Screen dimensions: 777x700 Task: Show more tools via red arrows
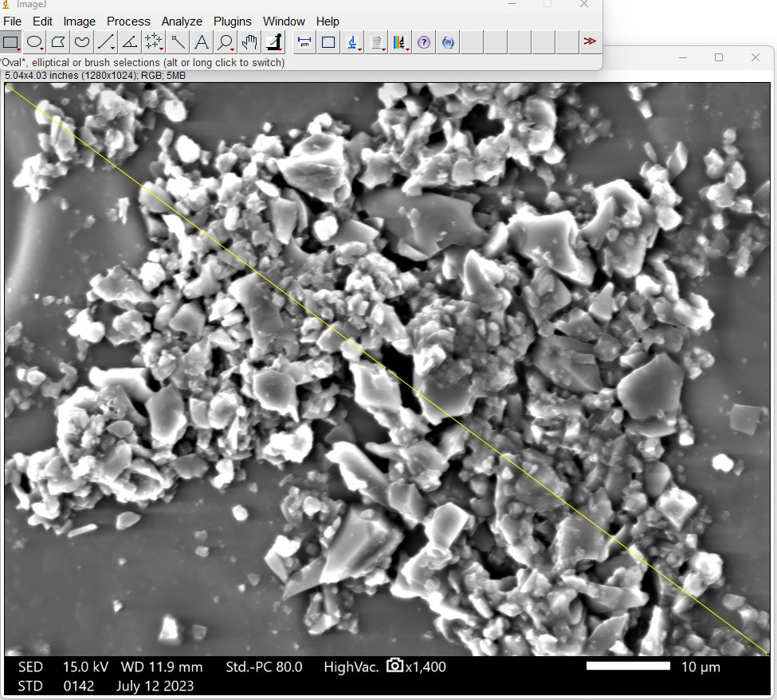(589, 41)
